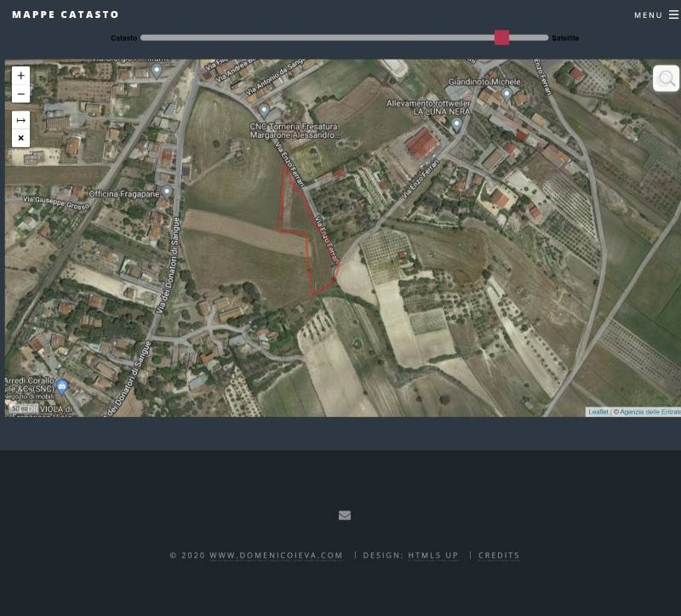Select the CNC Torneria Fresatura map pin
The width and height of the screenshot is (681, 616).
pos(264,111)
